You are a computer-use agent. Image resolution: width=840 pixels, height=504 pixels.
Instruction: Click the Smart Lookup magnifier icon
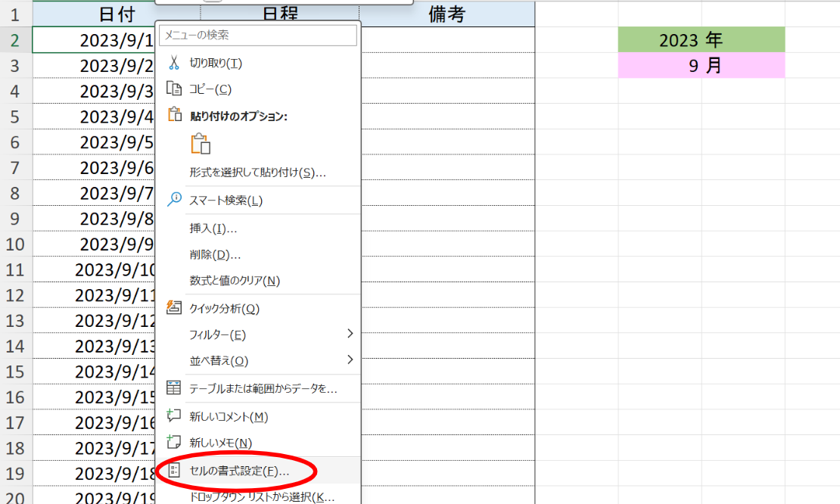tap(175, 200)
